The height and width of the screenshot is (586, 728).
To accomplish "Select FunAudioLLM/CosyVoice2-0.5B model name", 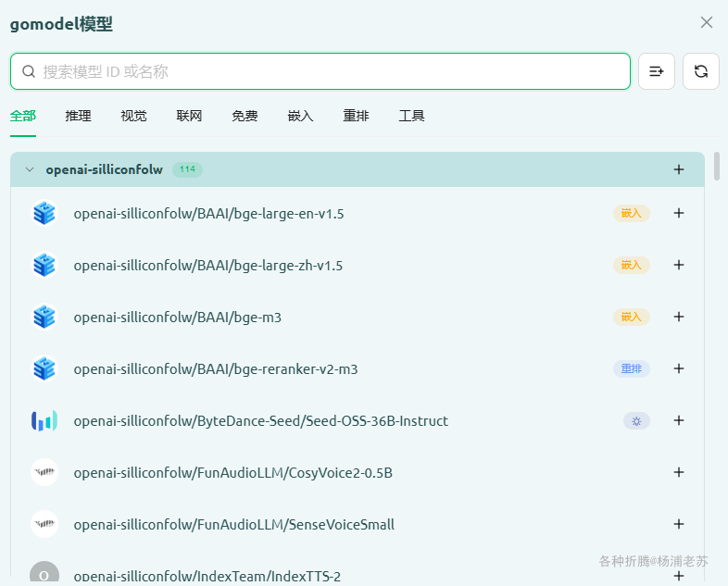I will coord(233,473).
